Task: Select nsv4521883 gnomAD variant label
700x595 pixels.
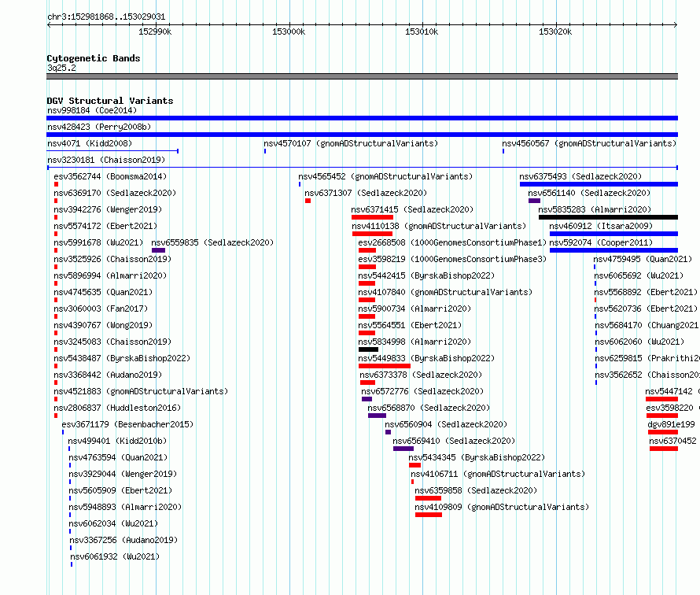Action: (141, 391)
